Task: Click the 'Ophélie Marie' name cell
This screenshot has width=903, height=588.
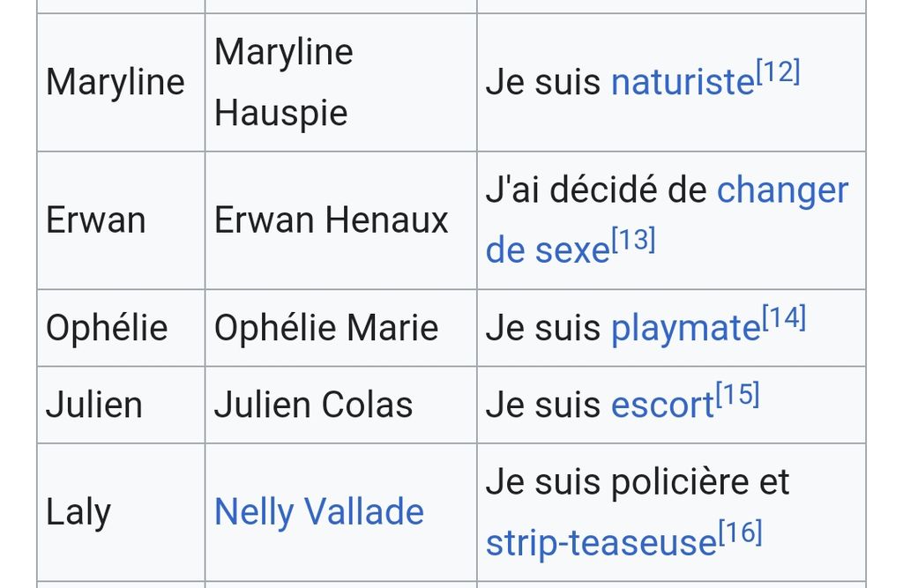Action: (326, 328)
